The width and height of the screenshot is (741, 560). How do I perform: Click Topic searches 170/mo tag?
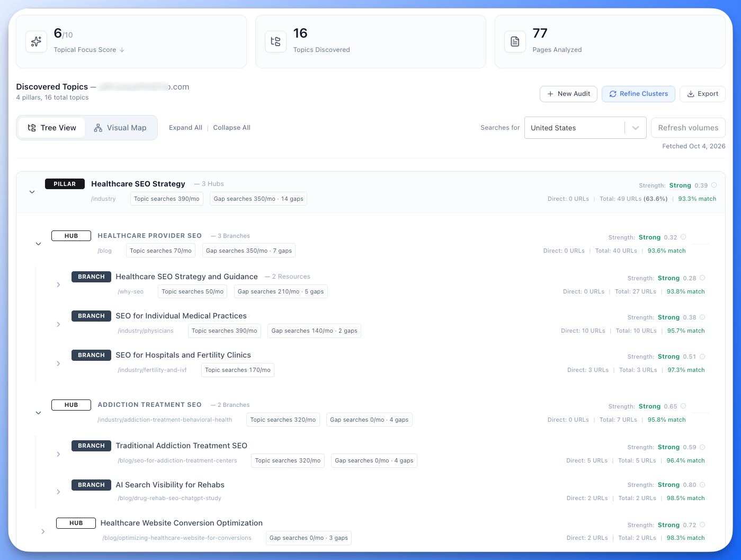pyautogui.click(x=238, y=370)
